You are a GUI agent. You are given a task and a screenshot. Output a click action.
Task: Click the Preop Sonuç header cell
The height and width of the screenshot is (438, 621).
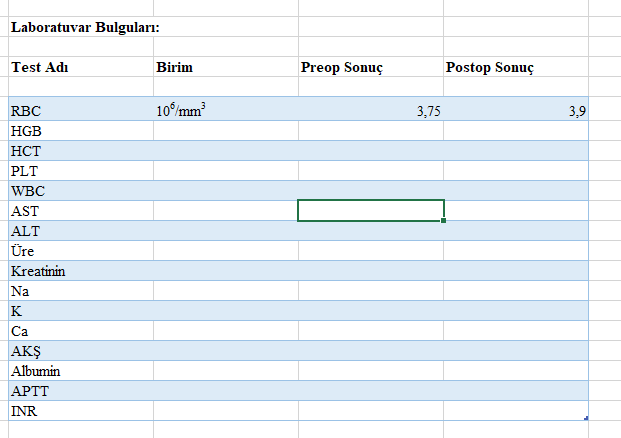click(x=371, y=67)
